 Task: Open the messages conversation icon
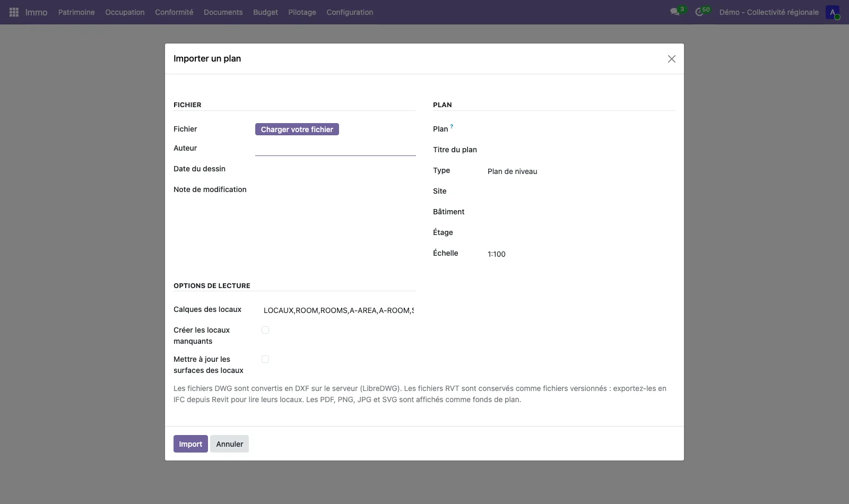[675, 12]
